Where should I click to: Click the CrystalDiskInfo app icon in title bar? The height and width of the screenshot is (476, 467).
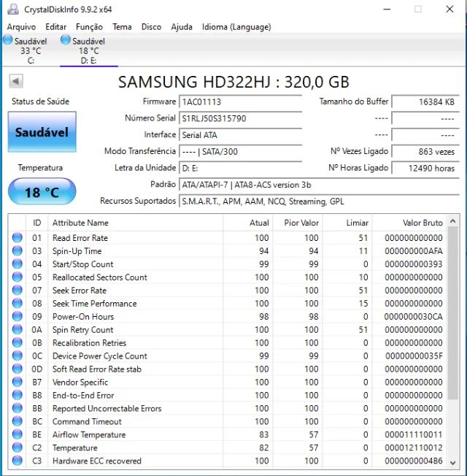(12, 9)
